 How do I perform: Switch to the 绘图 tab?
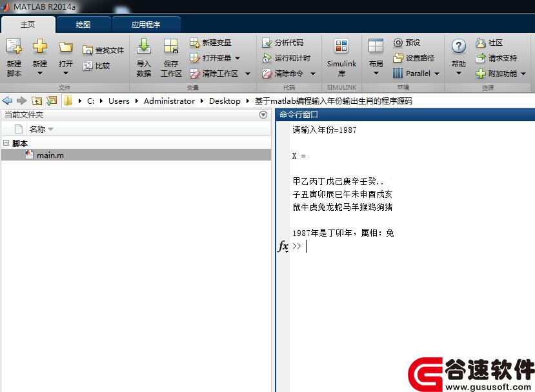(x=83, y=24)
